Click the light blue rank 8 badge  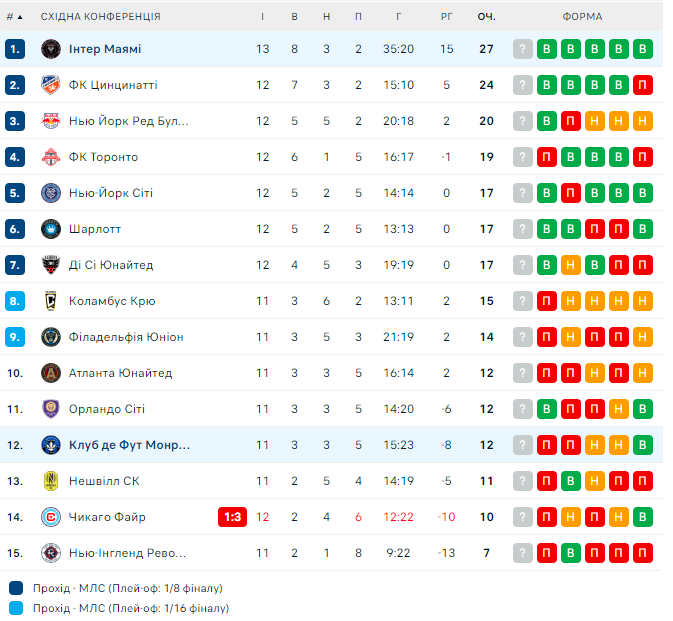click(14, 301)
